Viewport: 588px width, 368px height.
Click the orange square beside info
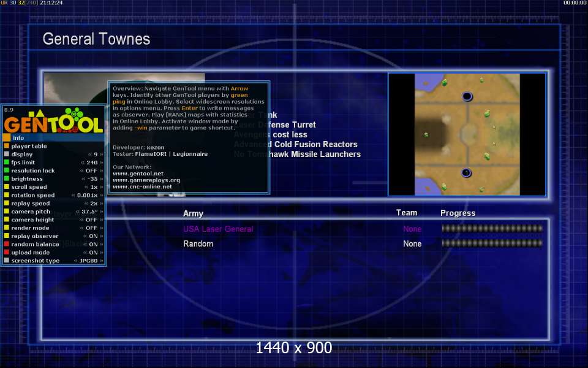tap(7, 138)
